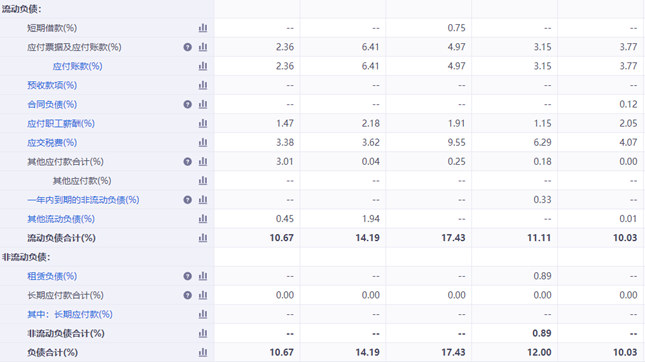Click help icon next to 合同负债(%)
The image size is (645, 362).
[x=188, y=104]
